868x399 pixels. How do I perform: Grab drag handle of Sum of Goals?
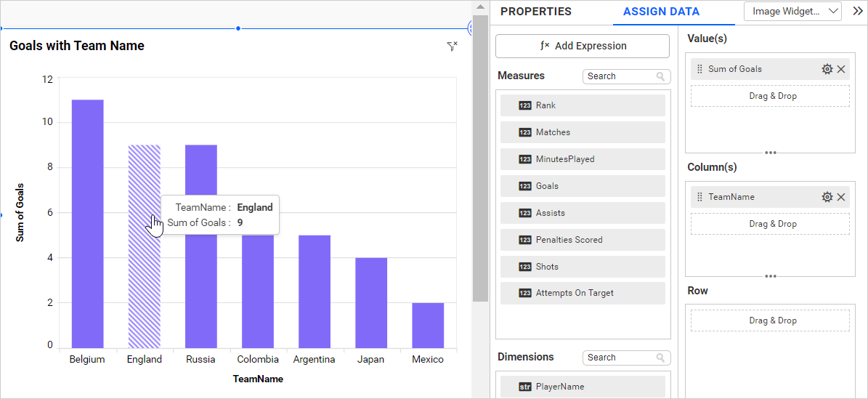coord(699,69)
